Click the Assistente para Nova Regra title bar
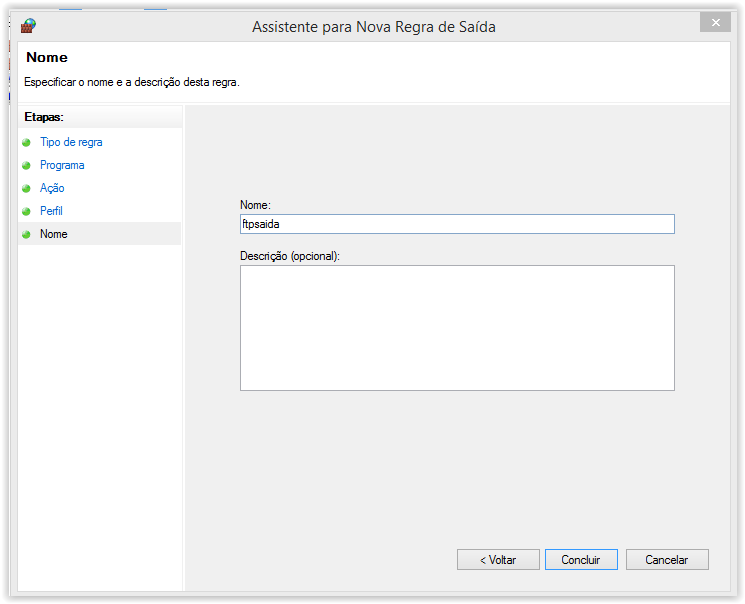745x604 pixels. point(373,27)
